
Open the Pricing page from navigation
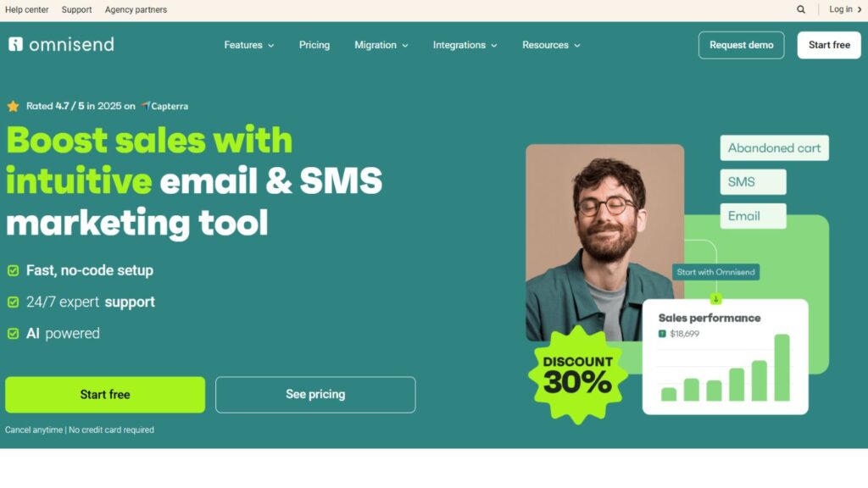[x=314, y=46]
